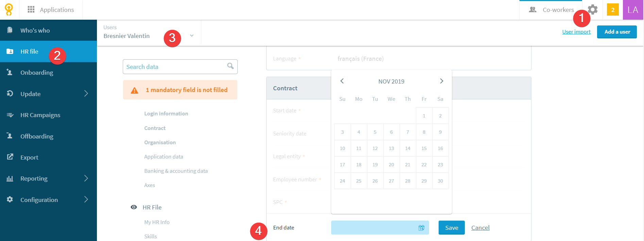
Task: Click the search magnifier icon
Action: pyautogui.click(x=230, y=66)
